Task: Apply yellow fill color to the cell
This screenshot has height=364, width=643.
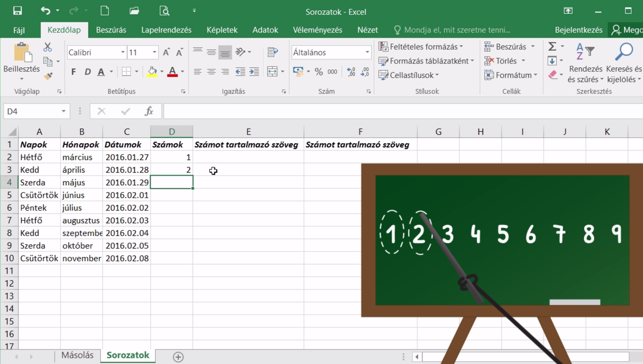Action: click(152, 72)
